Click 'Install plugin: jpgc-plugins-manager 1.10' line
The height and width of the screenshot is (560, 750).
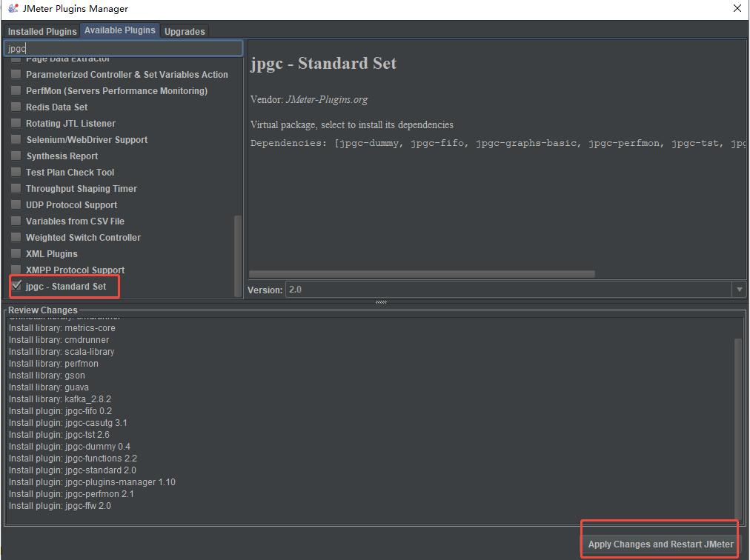(92, 482)
